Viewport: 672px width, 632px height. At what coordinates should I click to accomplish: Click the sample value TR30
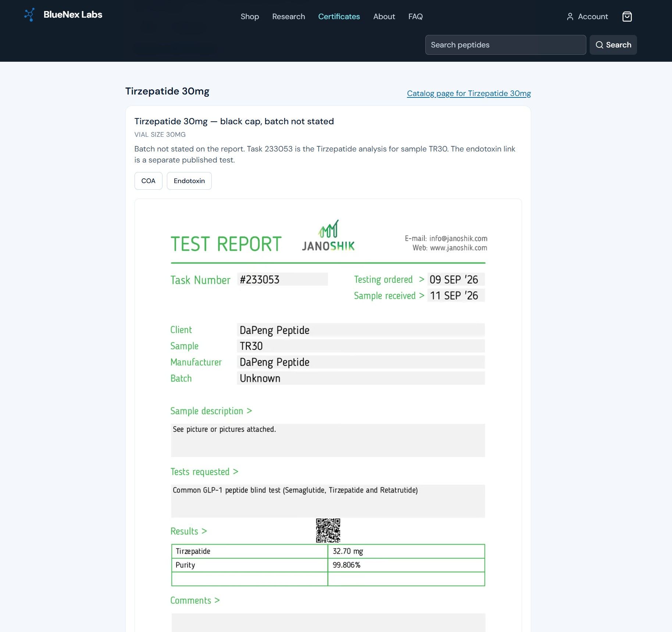[x=251, y=346]
